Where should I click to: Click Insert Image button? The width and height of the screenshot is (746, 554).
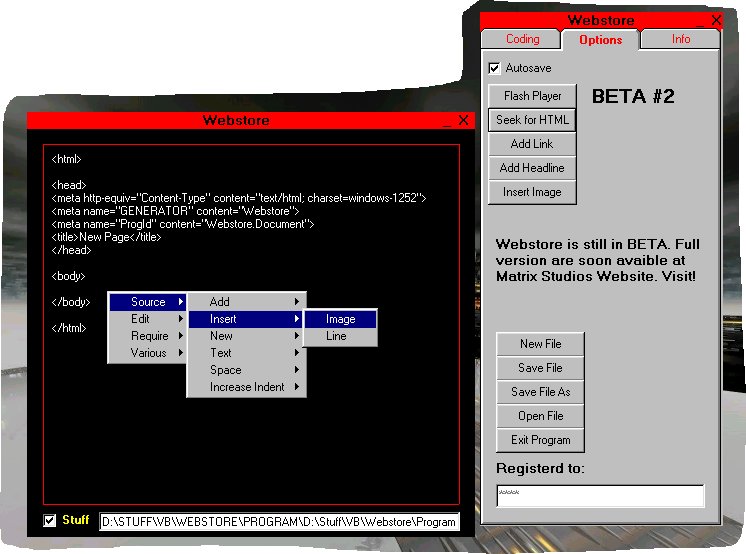pyautogui.click(x=532, y=192)
